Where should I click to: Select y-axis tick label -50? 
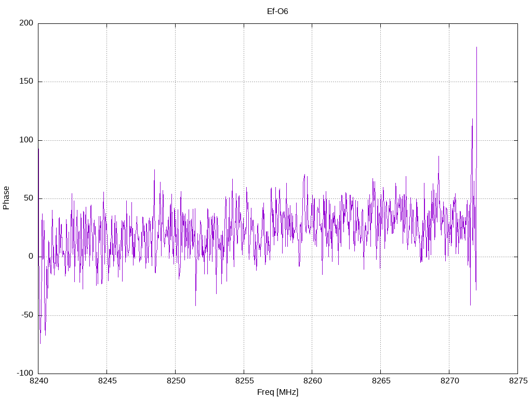point(28,315)
